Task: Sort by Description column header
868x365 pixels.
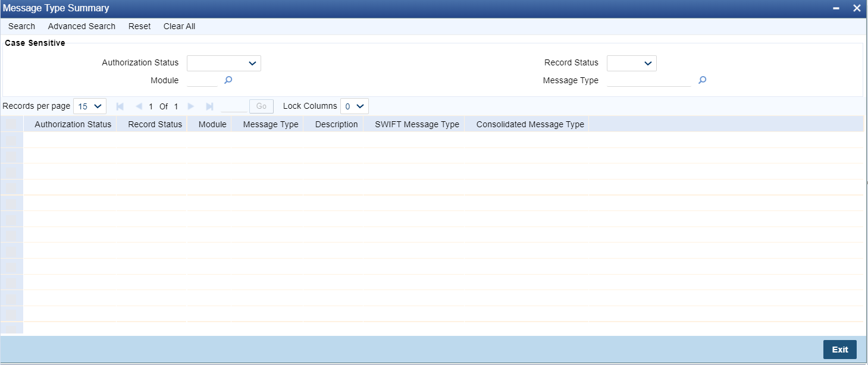Action: tap(337, 124)
